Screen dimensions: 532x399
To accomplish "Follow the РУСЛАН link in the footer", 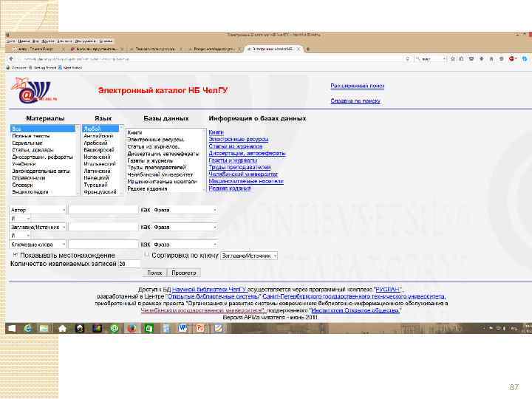I will (x=388, y=290).
